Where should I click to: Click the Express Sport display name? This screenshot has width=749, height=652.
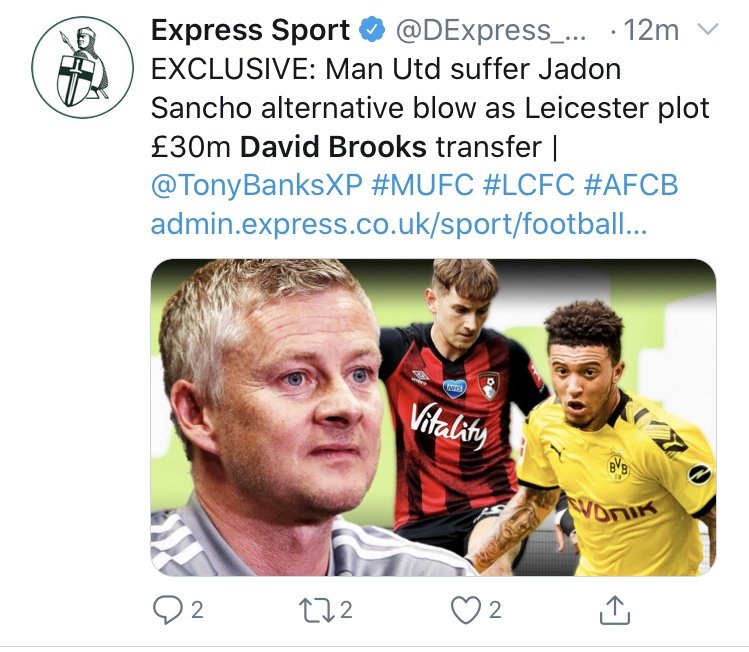click(x=251, y=31)
